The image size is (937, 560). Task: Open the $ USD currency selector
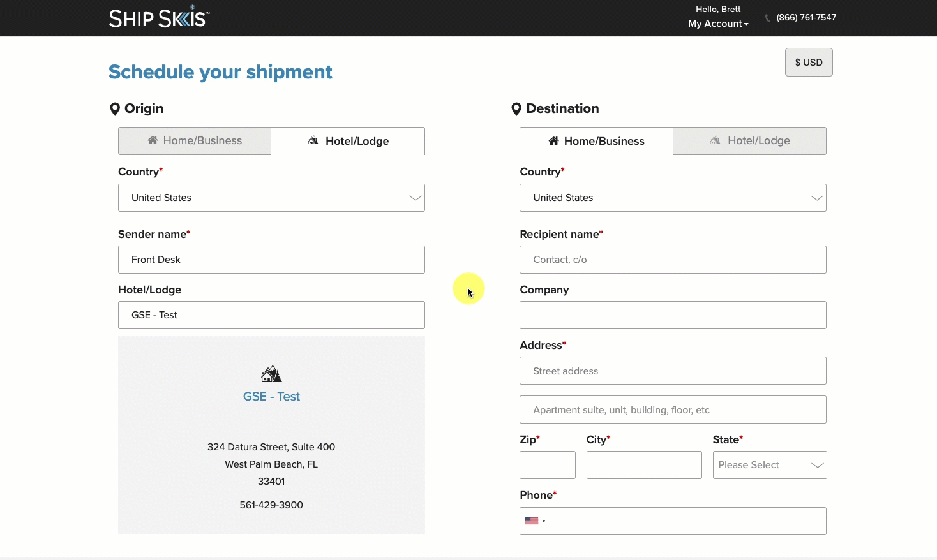coord(809,63)
